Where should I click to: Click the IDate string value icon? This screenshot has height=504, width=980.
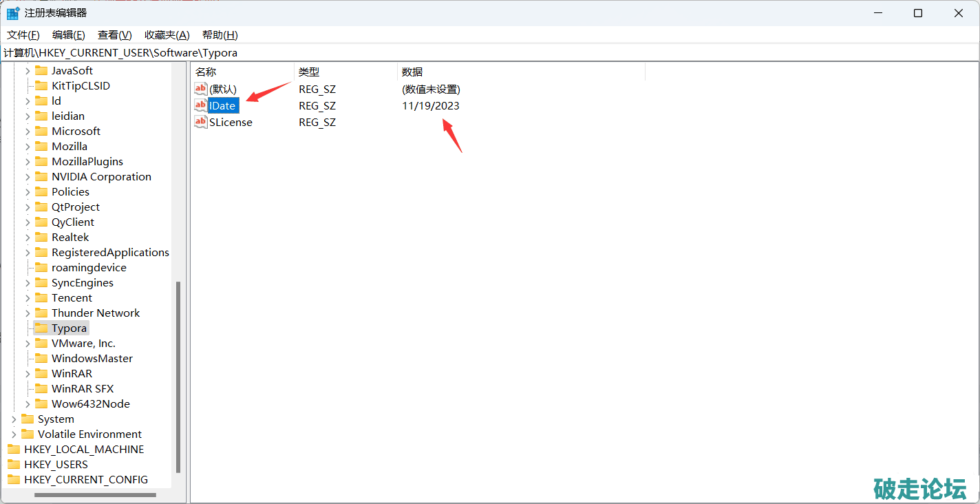(x=200, y=105)
